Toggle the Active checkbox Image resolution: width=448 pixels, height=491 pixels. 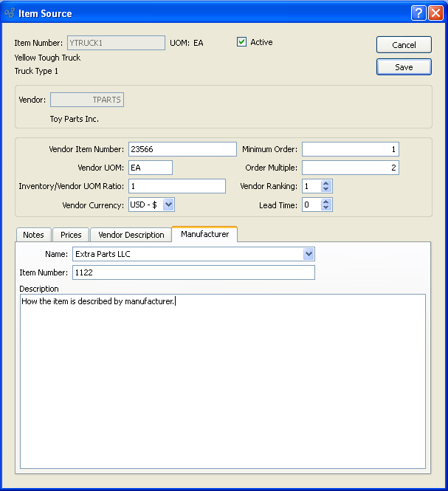[241, 42]
